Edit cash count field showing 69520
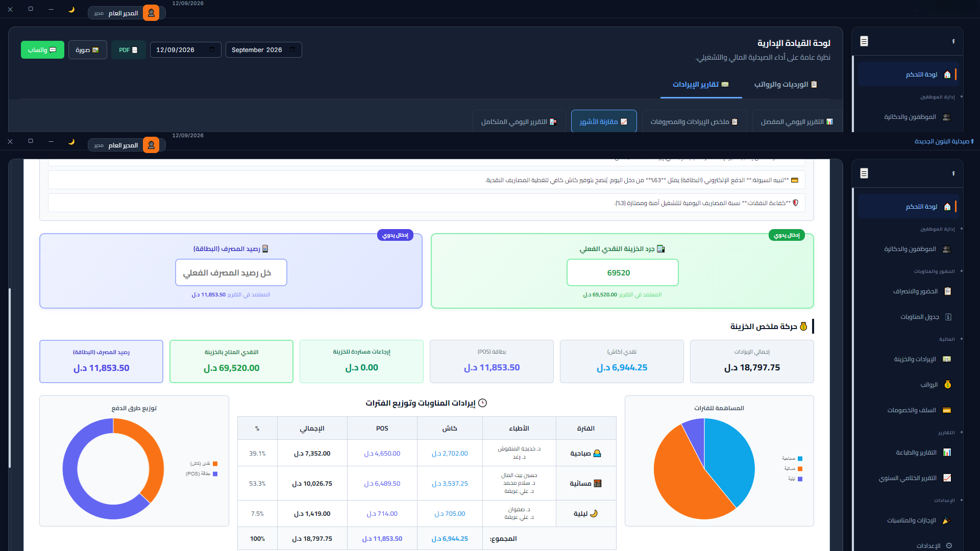Screen dimensions: 980x551 coord(622,272)
